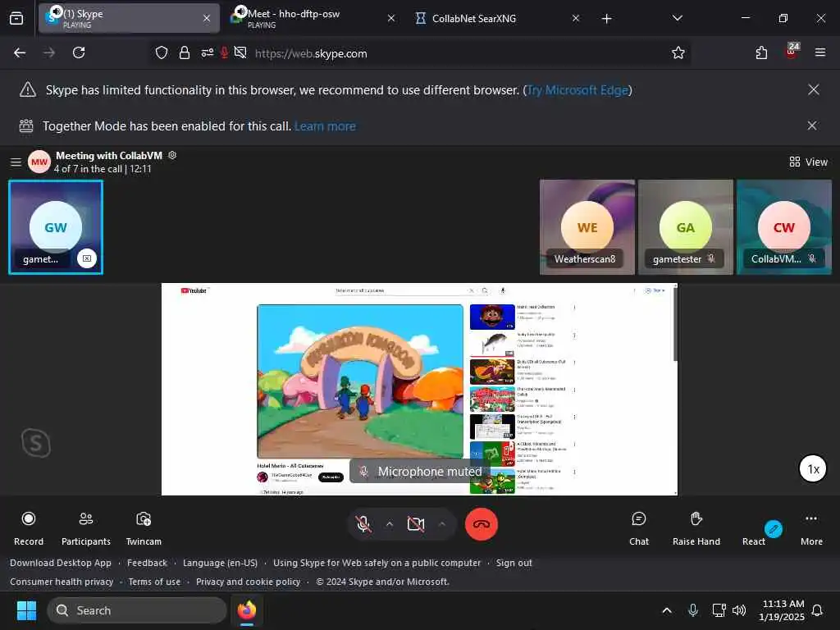Click screen share icon on GW tile
The height and width of the screenshot is (630, 840).
click(x=87, y=258)
